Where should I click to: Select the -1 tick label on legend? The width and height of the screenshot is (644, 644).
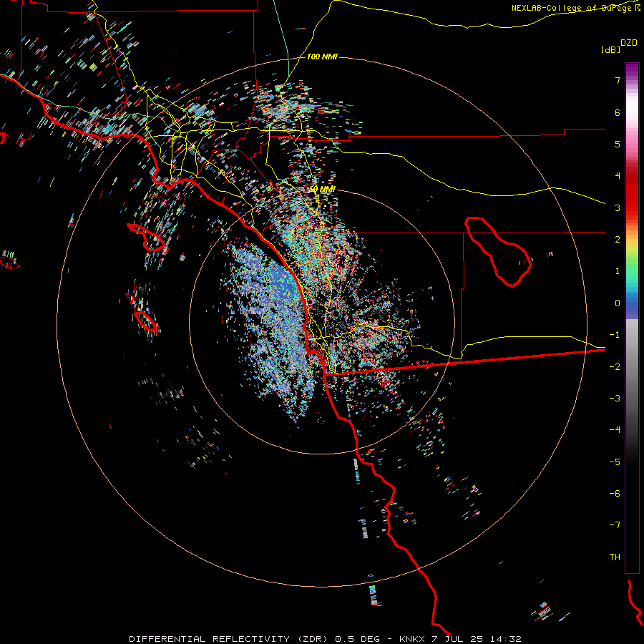point(615,335)
